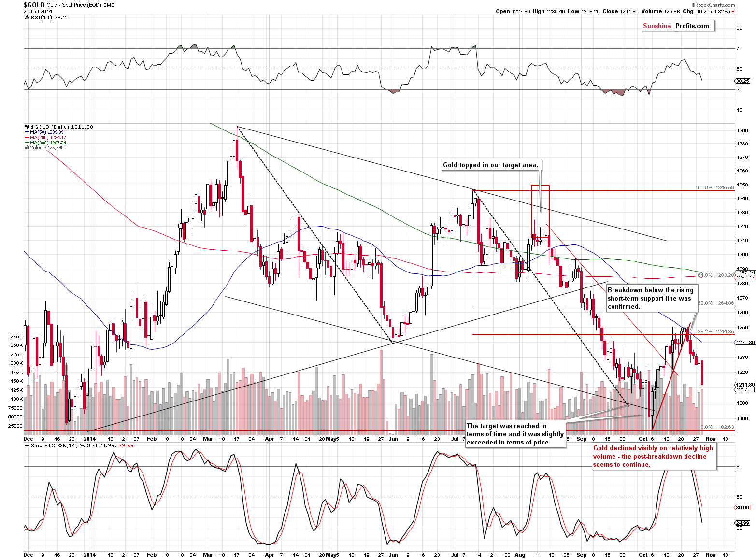Click the Volume 125,790 legend entry
The width and height of the screenshot is (756, 559).
click(x=44, y=148)
